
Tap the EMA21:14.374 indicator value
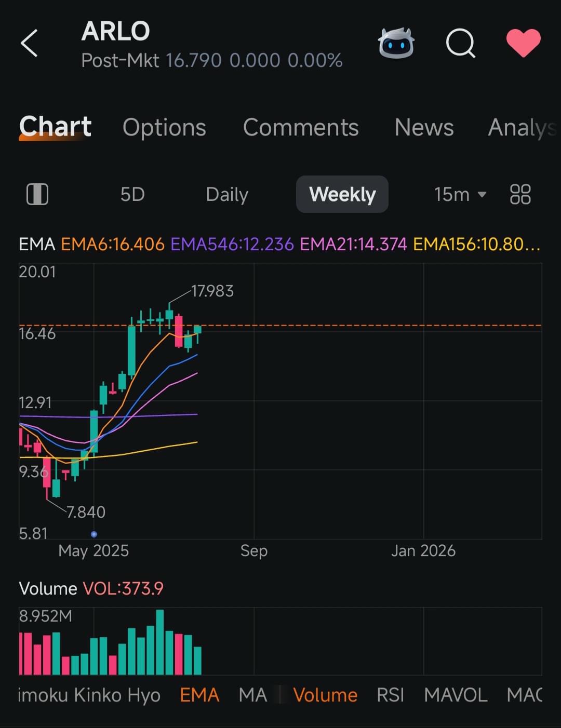353,244
